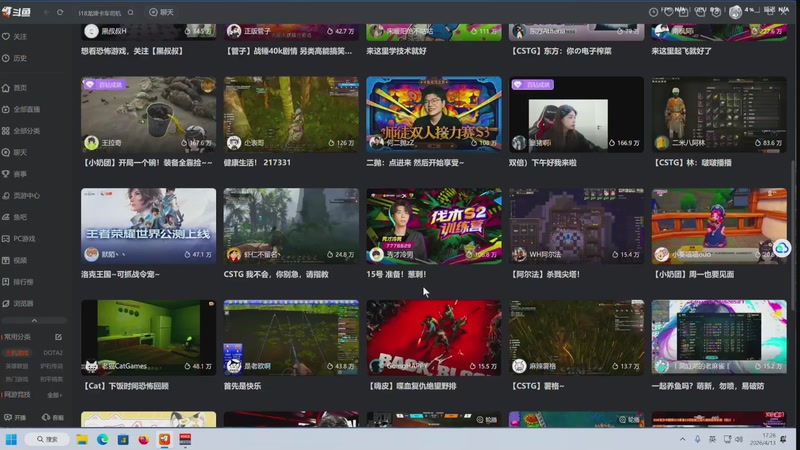800x450 pixels.
Task: Open the webcam stream thumbnail 双倍）下午好我来啦
Action: [x=577, y=114]
